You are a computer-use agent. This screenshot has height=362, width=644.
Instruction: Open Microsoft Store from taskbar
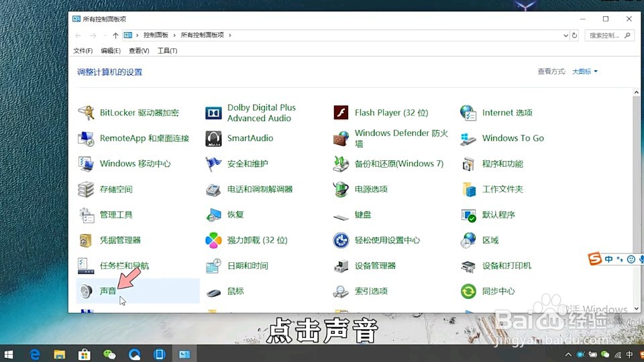point(85,354)
